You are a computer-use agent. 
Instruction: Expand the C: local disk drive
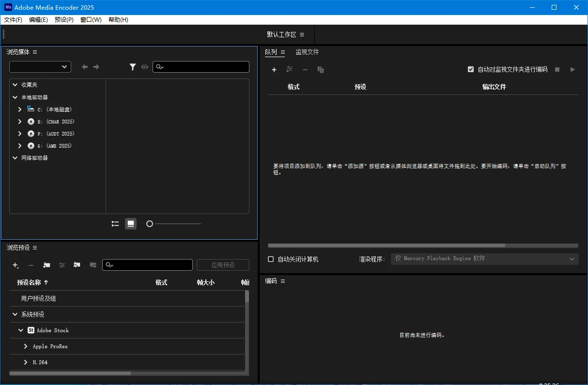tap(19, 109)
